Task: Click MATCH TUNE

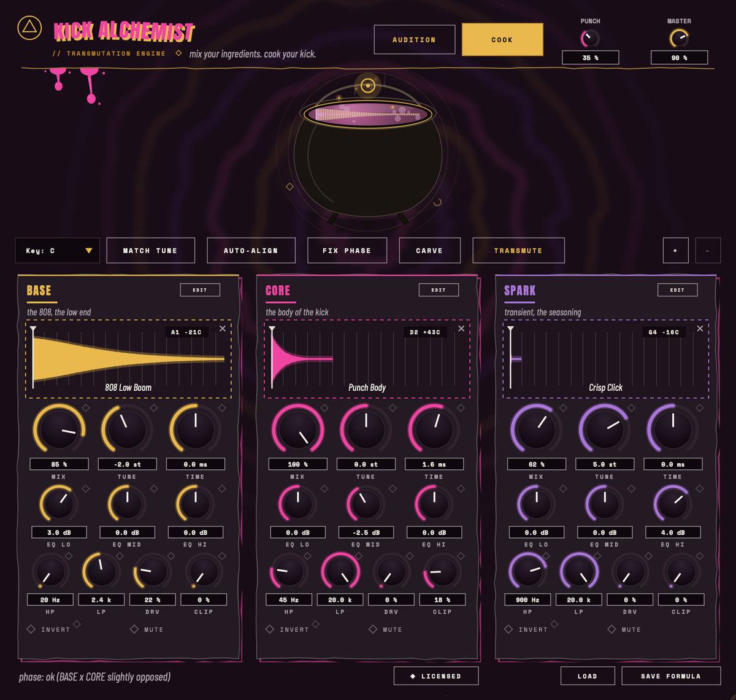Action: [150, 250]
